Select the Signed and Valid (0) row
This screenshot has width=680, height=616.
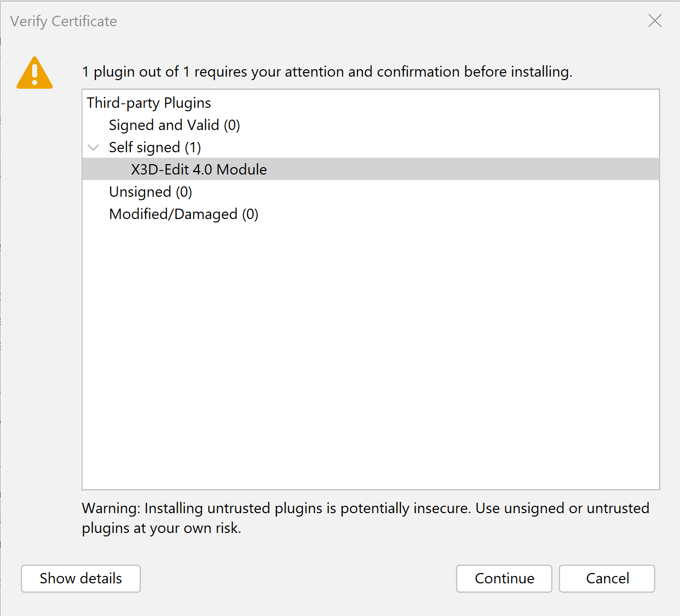coord(175,125)
